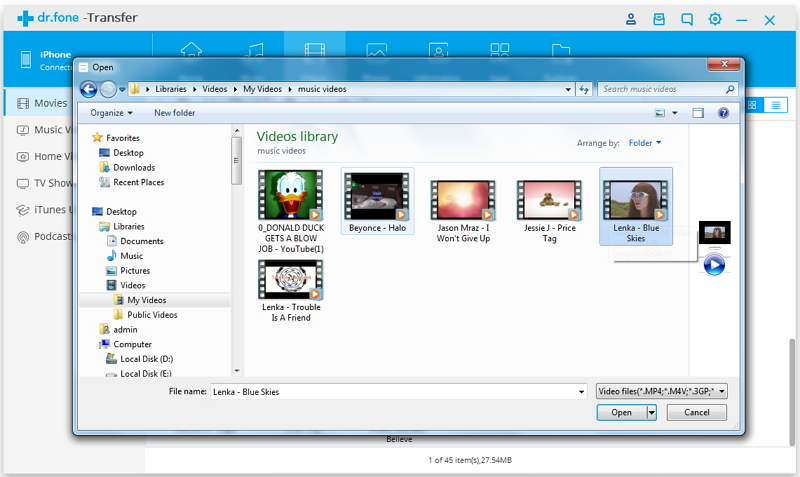Image resolution: width=800 pixels, height=477 pixels.
Task: Select Favorites in navigation tree
Action: [115, 138]
